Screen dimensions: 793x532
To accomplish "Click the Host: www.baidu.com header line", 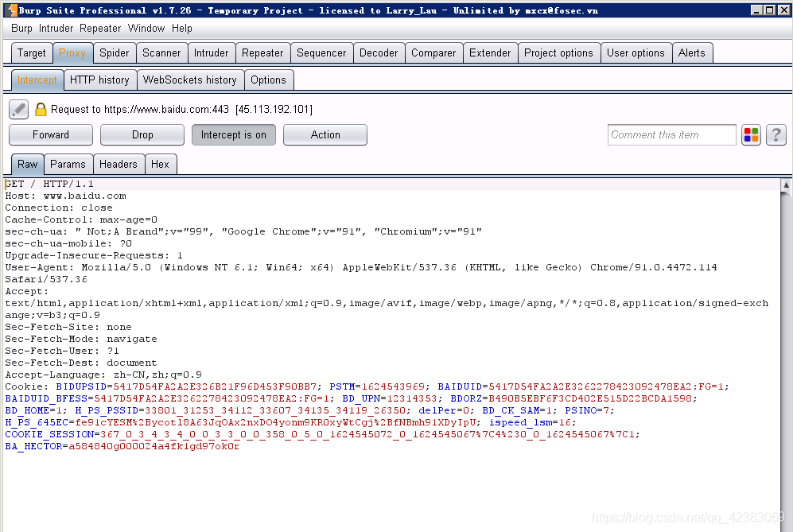I will coord(66,196).
